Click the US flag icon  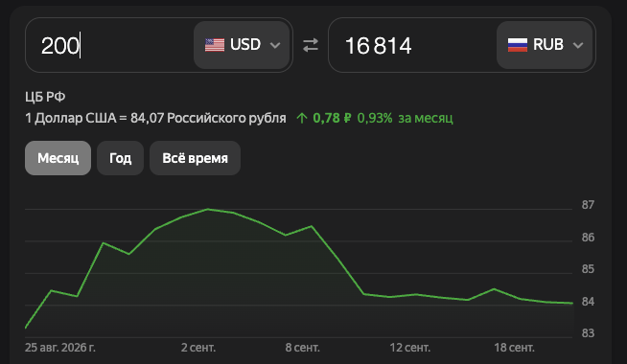[x=215, y=45]
